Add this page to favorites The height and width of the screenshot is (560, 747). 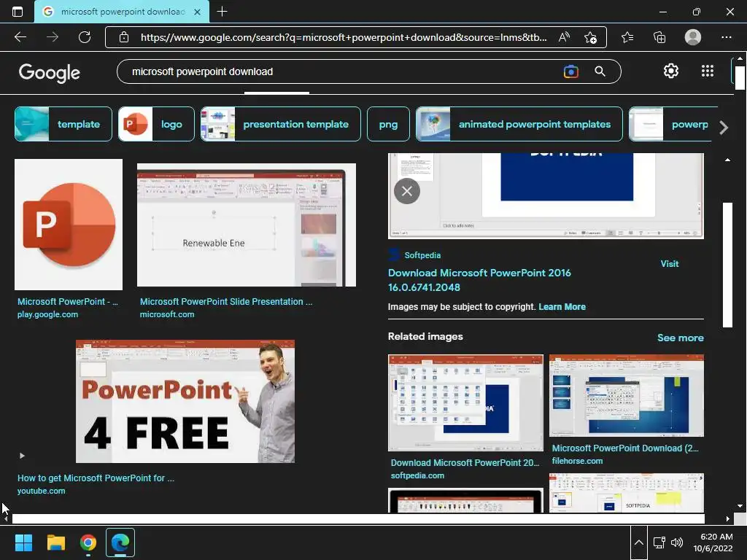[x=591, y=38]
